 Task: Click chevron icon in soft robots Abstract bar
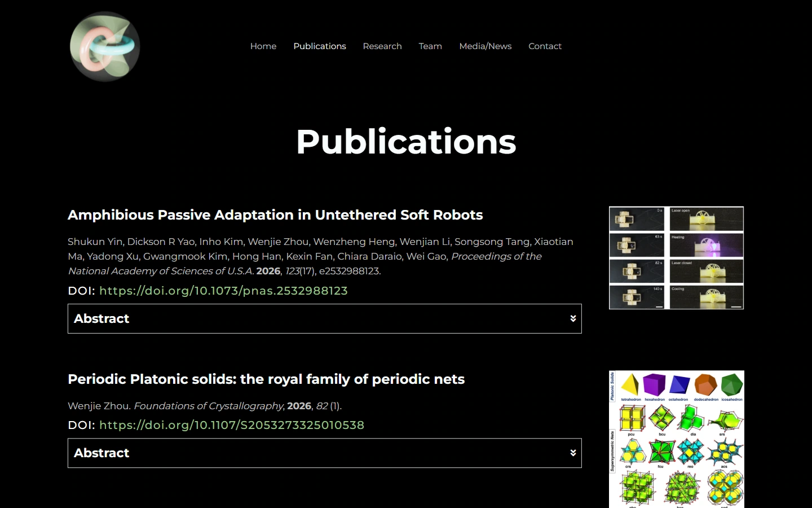tap(573, 319)
